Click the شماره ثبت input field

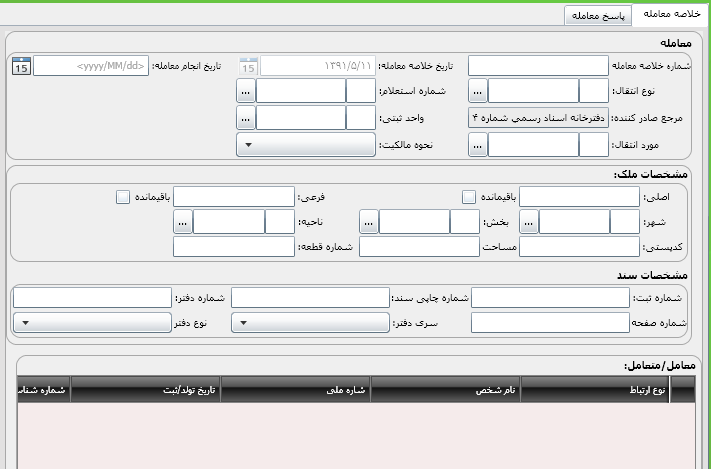coord(550,298)
